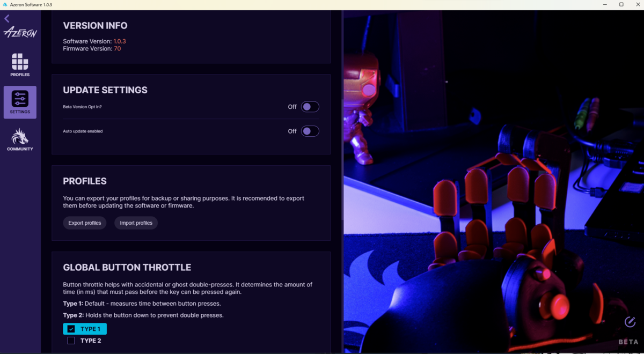Image resolution: width=644 pixels, height=354 pixels.
Task: Click Export profiles button
Action: pos(85,223)
